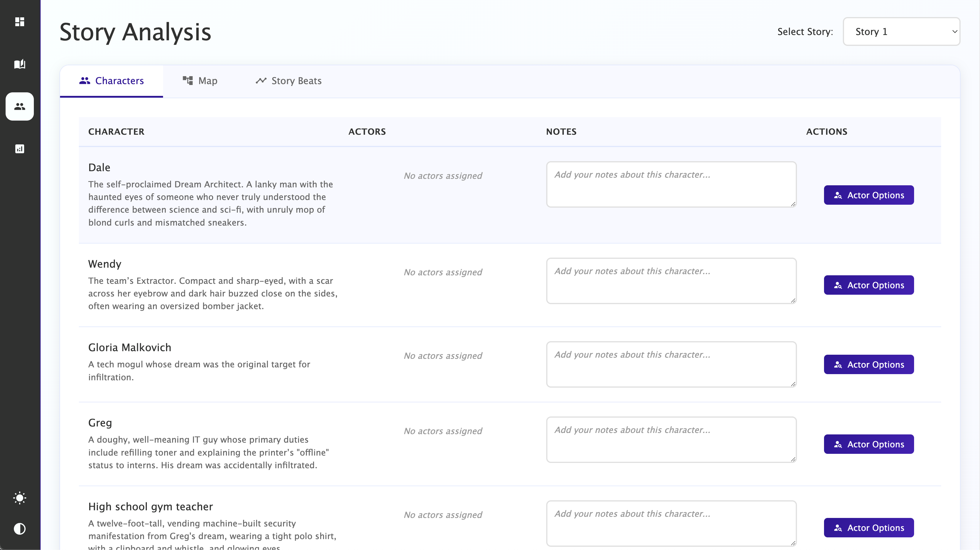Click the notes box for Gloria Malkovich

(671, 364)
